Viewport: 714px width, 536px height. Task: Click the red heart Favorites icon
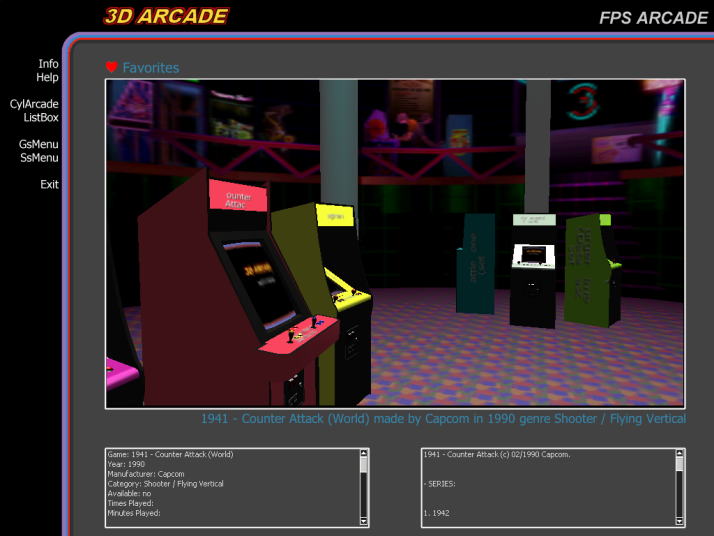point(111,68)
